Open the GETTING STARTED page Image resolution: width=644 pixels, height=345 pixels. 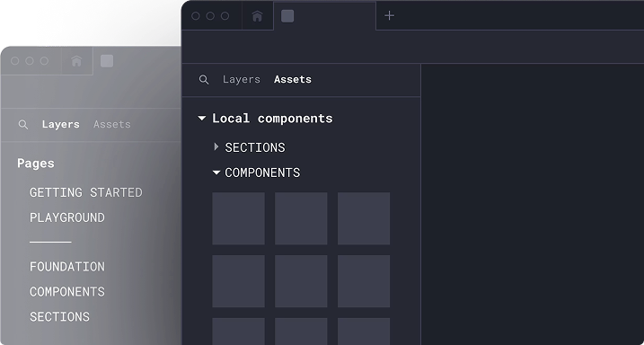86,192
